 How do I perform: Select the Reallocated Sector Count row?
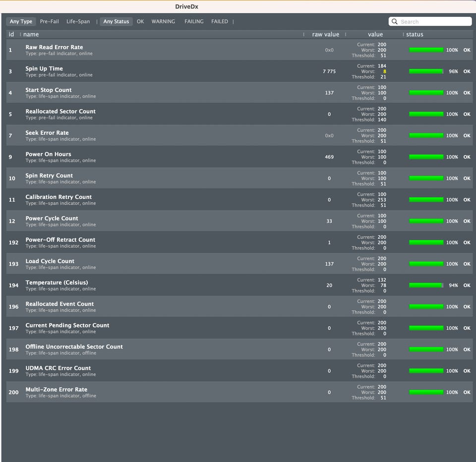click(x=239, y=114)
